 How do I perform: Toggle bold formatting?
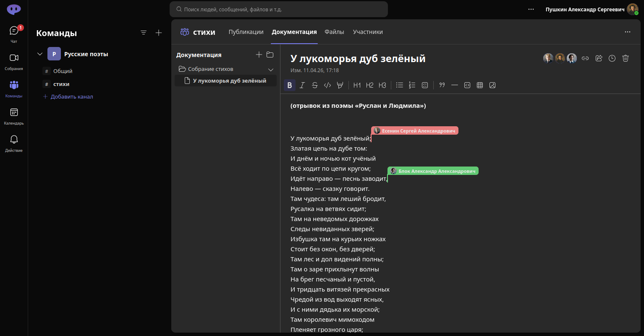290,85
